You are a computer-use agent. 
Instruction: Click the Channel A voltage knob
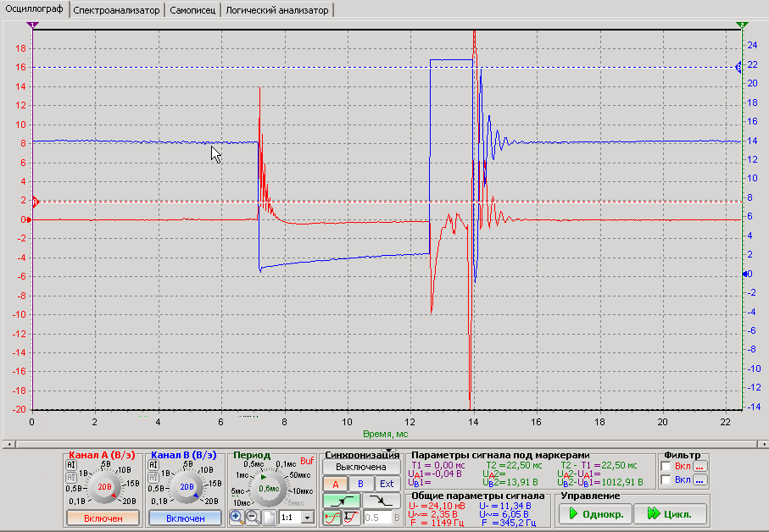point(104,487)
